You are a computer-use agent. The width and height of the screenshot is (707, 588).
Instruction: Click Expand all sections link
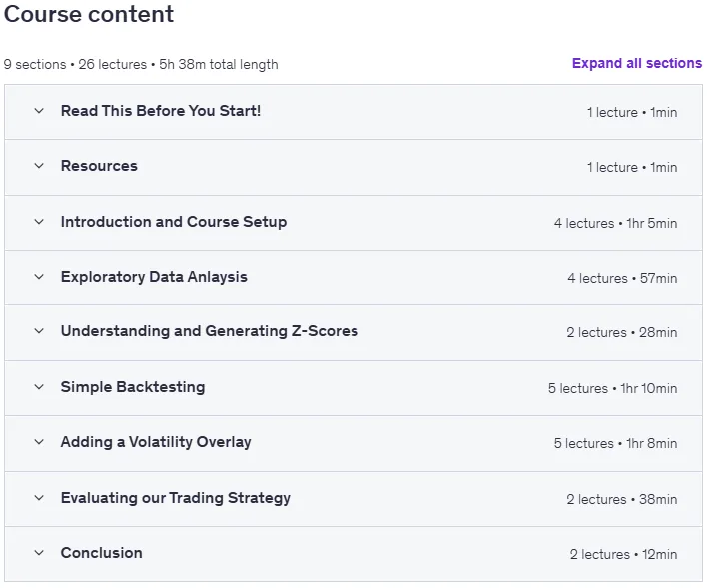637,63
